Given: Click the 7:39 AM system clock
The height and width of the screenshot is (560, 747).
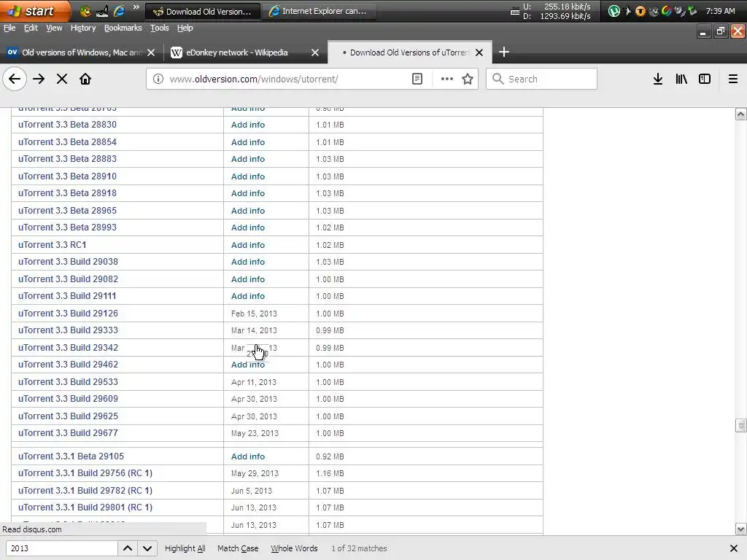Looking at the screenshot, I should pos(720,11).
